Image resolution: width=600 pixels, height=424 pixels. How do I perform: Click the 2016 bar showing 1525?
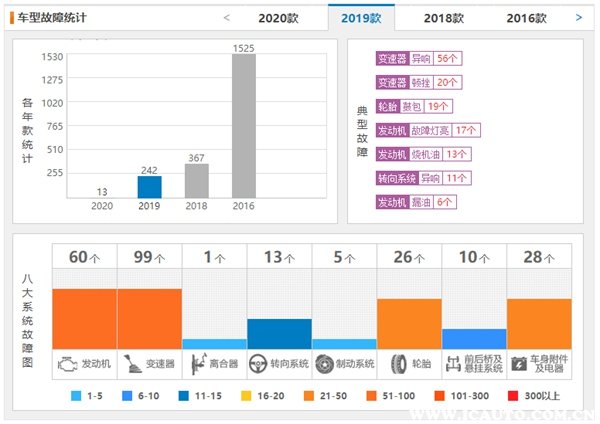[242, 126]
